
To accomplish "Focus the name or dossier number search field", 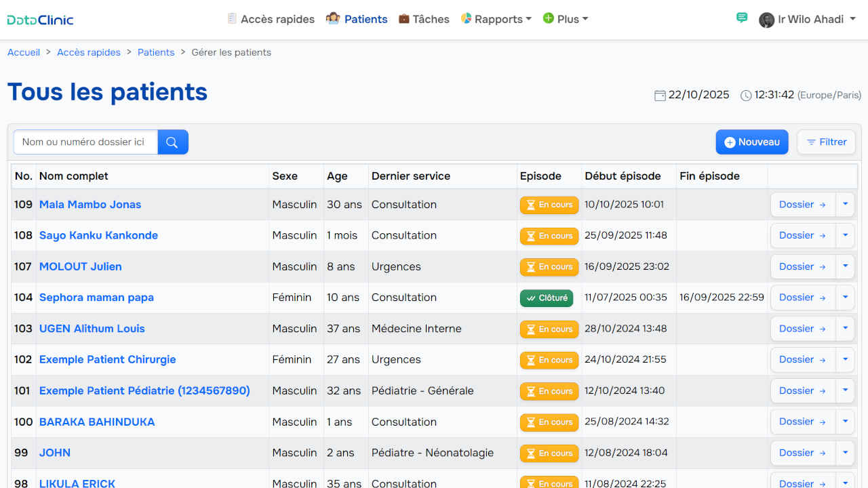I will pos(85,142).
